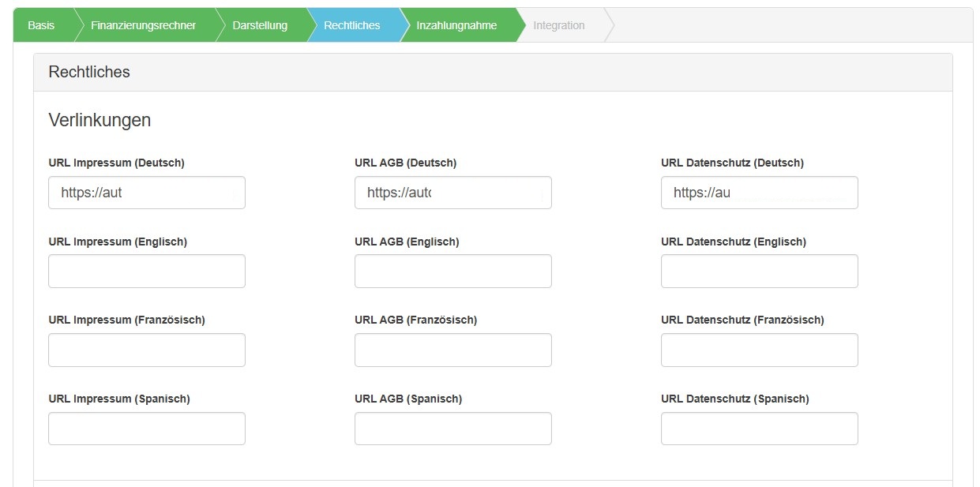Viewport: 980px width, 487px height.
Task: Open the Inzahlungnahme step
Action: [456, 25]
